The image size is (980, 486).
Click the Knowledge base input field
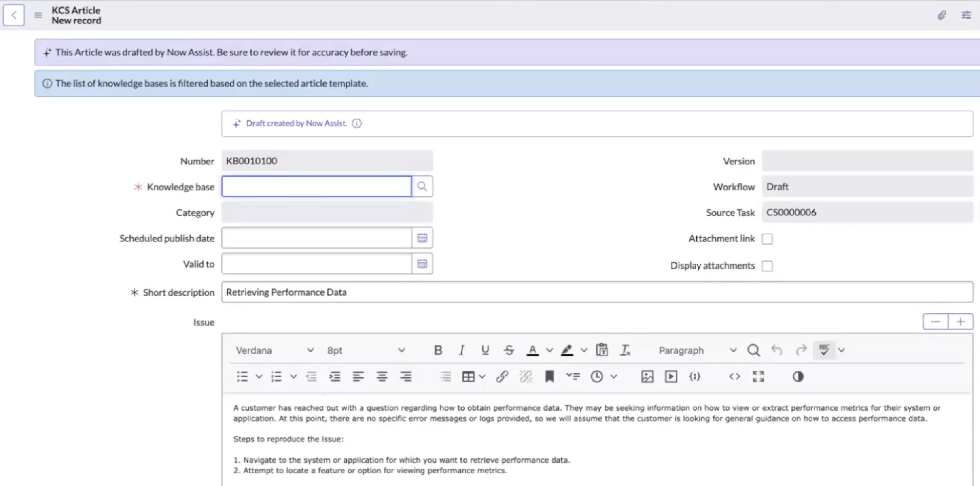pos(317,186)
